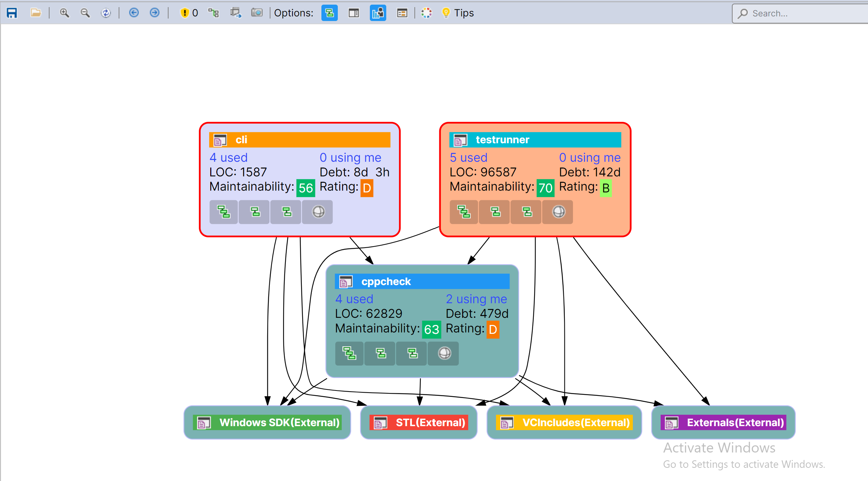868x481 pixels.
Task: Open the export graph layout icon
Action: pyautogui.click(x=236, y=13)
